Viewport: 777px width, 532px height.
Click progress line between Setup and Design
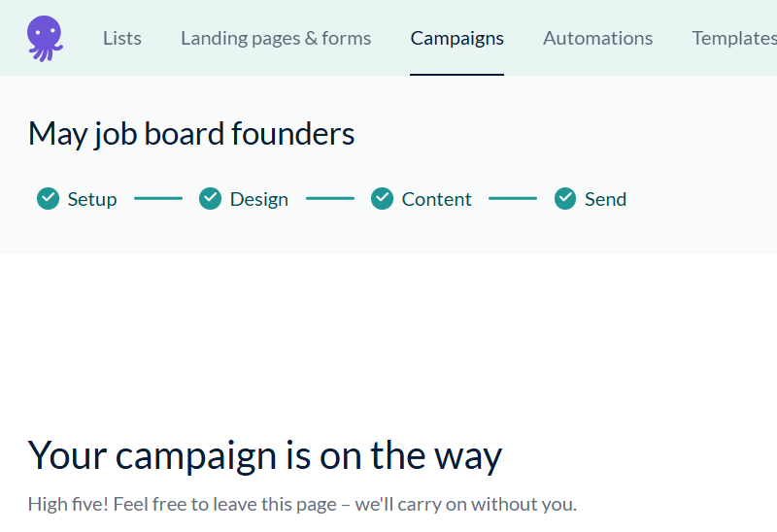(x=158, y=199)
